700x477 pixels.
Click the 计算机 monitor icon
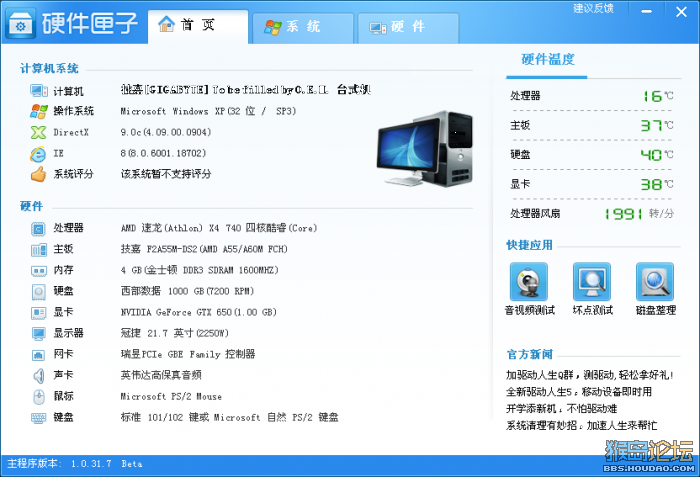(x=38, y=91)
